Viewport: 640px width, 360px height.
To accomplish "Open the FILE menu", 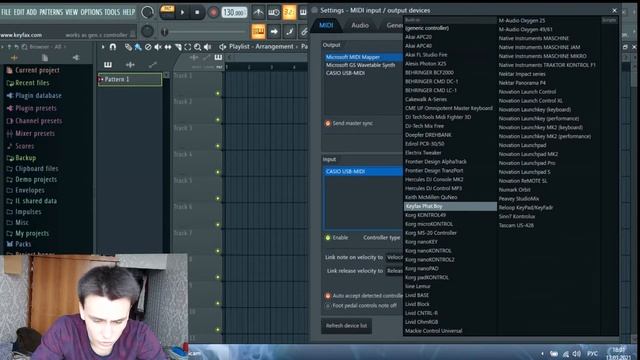I will [x=6, y=12].
